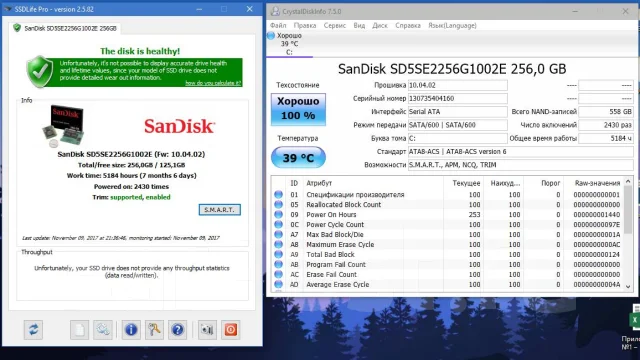Click the Стандарт field ATA8-ACS
Image resolution: width=640 pixels, height=360 pixels.
pyautogui.click(x=520, y=151)
